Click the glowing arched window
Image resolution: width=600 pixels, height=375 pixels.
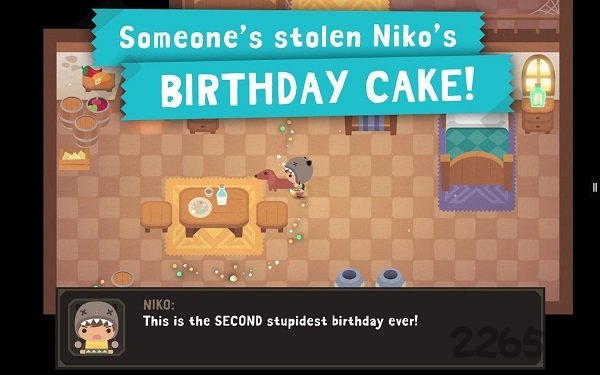click(539, 73)
